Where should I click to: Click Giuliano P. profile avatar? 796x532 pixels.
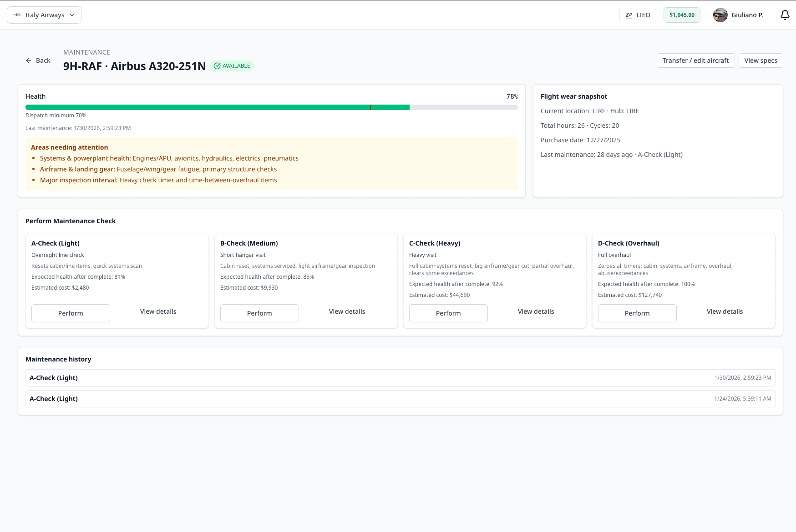coord(720,15)
